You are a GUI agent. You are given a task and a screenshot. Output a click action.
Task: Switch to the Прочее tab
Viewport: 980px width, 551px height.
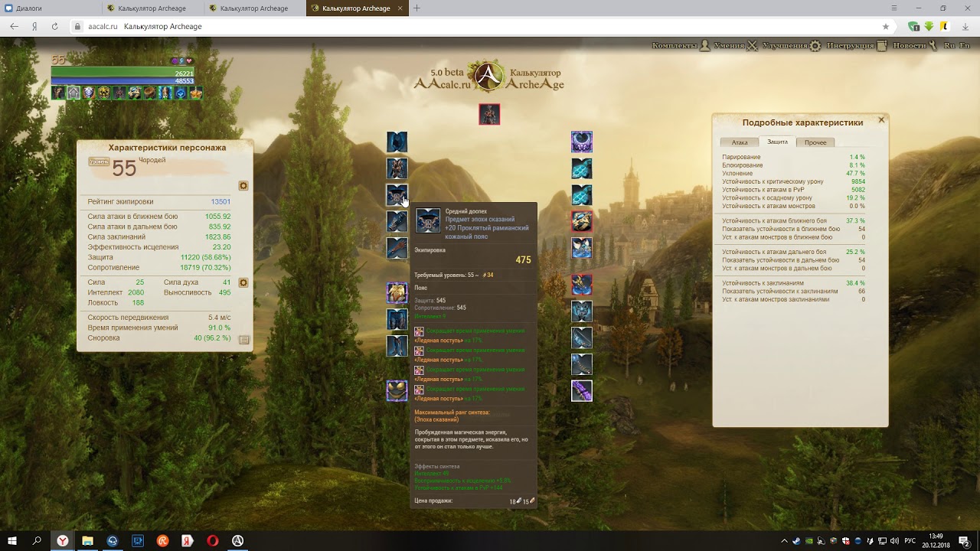pos(815,142)
